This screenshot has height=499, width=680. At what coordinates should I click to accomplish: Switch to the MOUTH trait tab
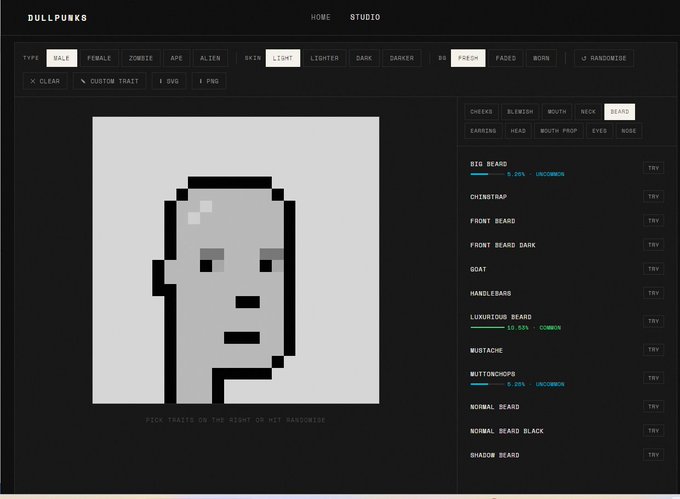click(x=557, y=112)
